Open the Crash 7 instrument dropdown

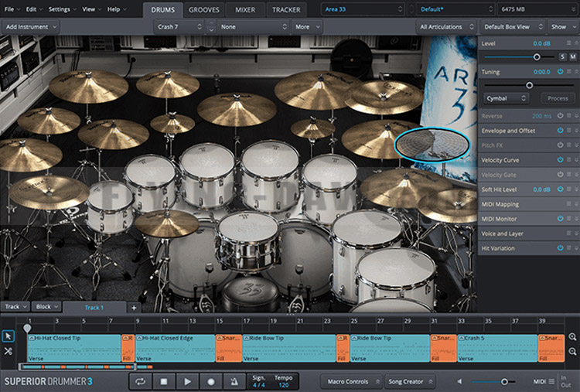point(178,26)
